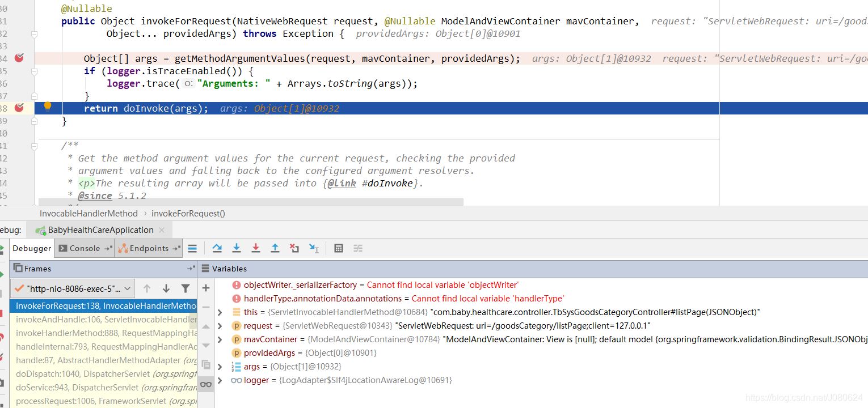The image size is (868, 408).
Task: Toggle the show watches glasses button
Action: (206, 384)
